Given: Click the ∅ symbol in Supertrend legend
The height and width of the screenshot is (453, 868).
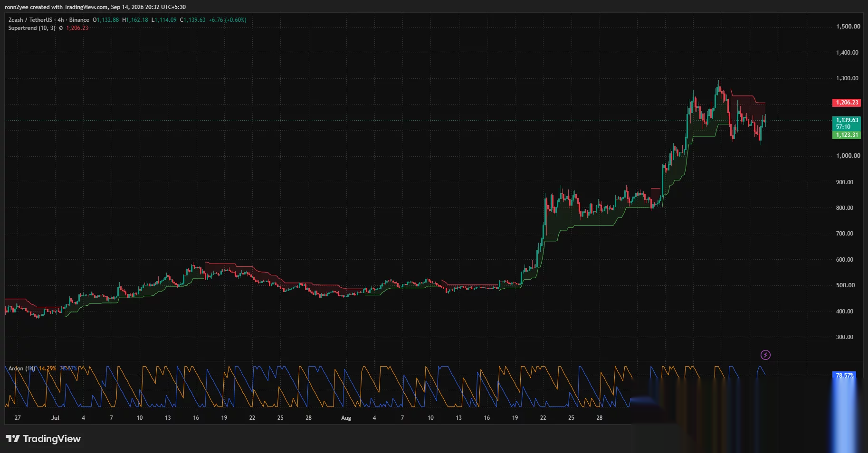Looking at the screenshot, I should [x=61, y=28].
